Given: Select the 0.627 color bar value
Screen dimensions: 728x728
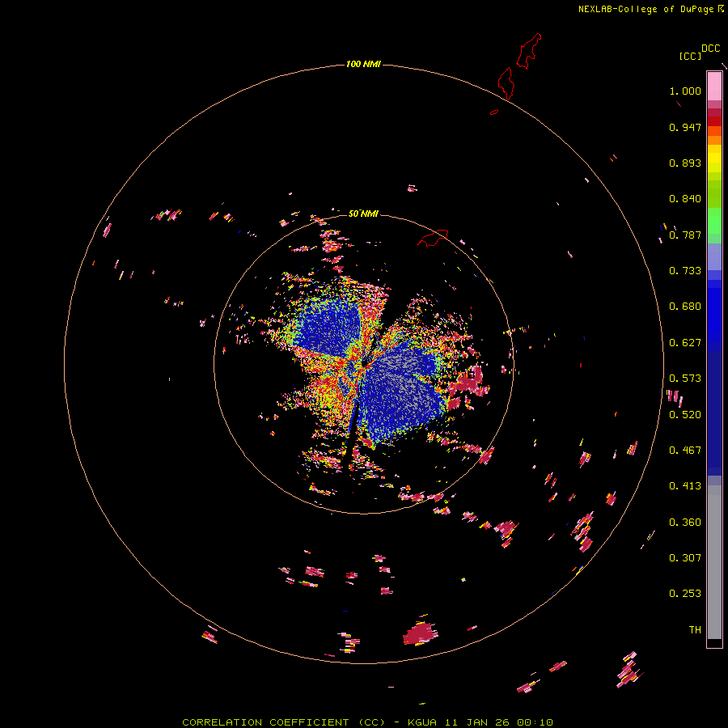Looking at the screenshot, I should pyautogui.click(x=685, y=343).
